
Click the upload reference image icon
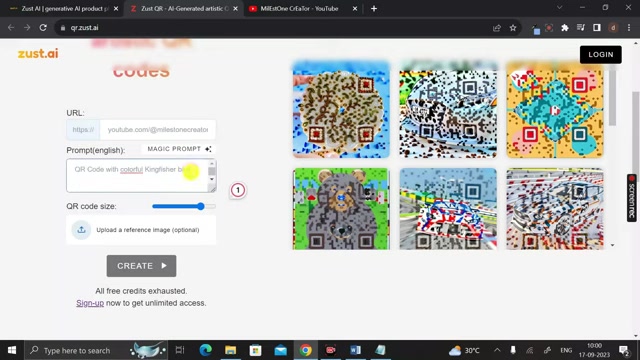[x=81, y=229]
